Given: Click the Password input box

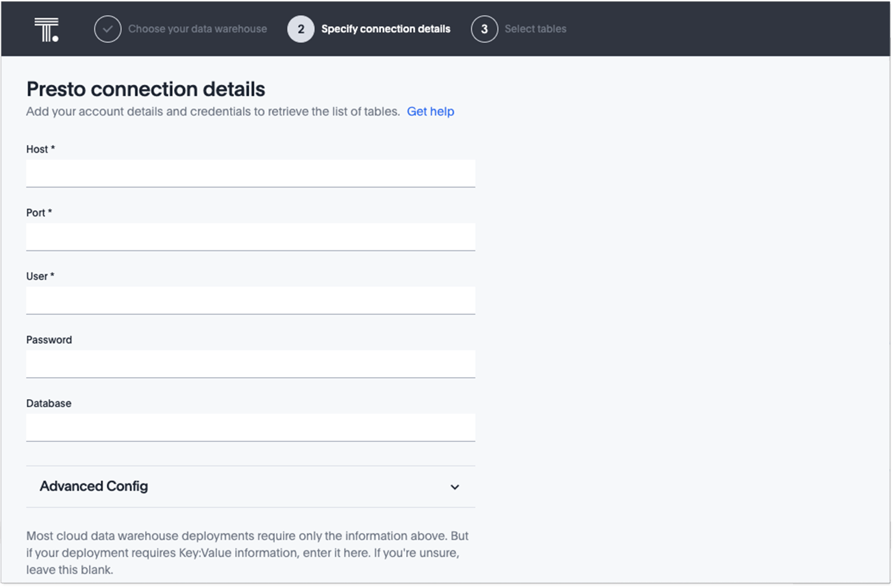Looking at the screenshot, I should tap(251, 363).
